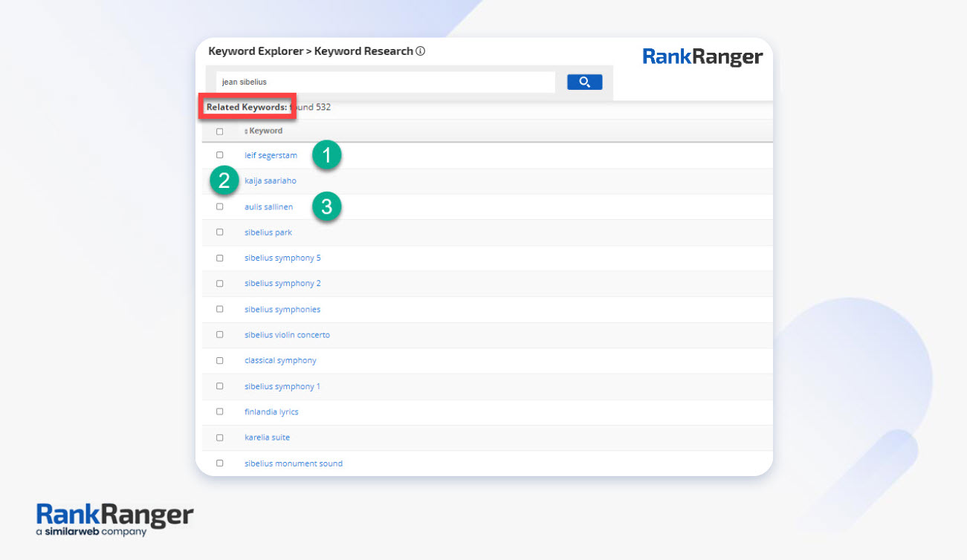Image resolution: width=967 pixels, height=560 pixels.
Task: Click the sort icon beside the Keyword header
Action: [246, 131]
